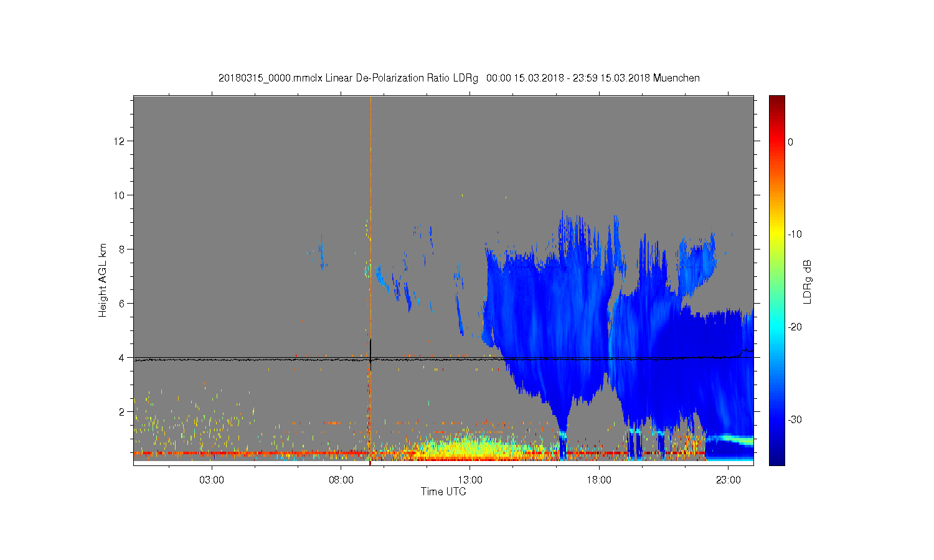Image resolution: width=934 pixels, height=560 pixels.
Task: Click the plot title mentioning Linear De-Polarization Ratio
Action: [x=459, y=78]
